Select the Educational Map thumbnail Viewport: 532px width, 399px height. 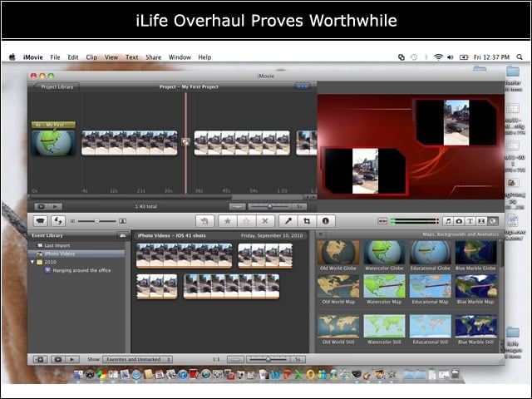click(x=431, y=286)
